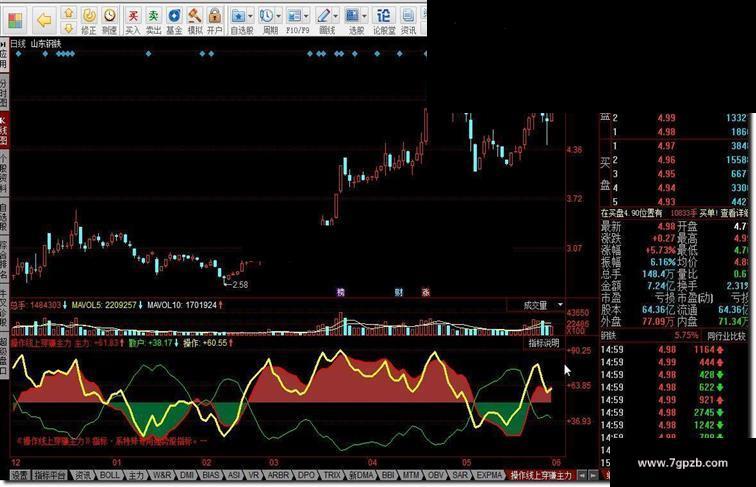The image size is (756, 487).
Task: Click the 涨 marker below the chart
Action: coord(426,292)
